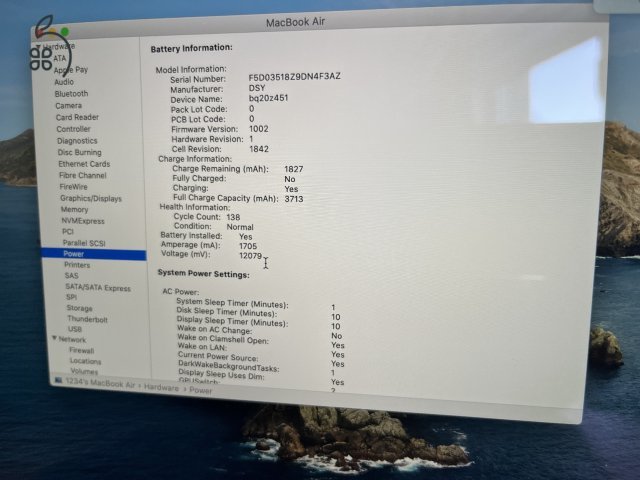The image size is (640, 480).
Task: Click the AC Power label
Action: pyautogui.click(x=180, y=292)
